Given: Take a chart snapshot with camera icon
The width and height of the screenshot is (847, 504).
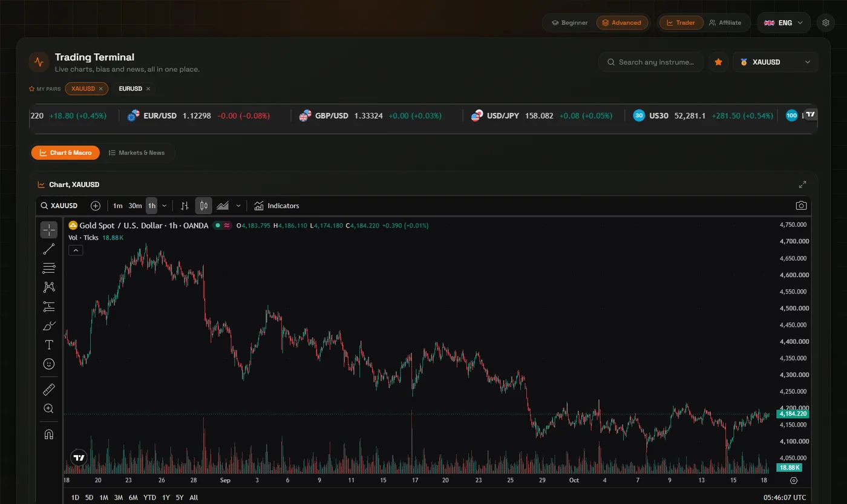Looking at the screenshot, I should pyautogui.click(x=801, y=206).
